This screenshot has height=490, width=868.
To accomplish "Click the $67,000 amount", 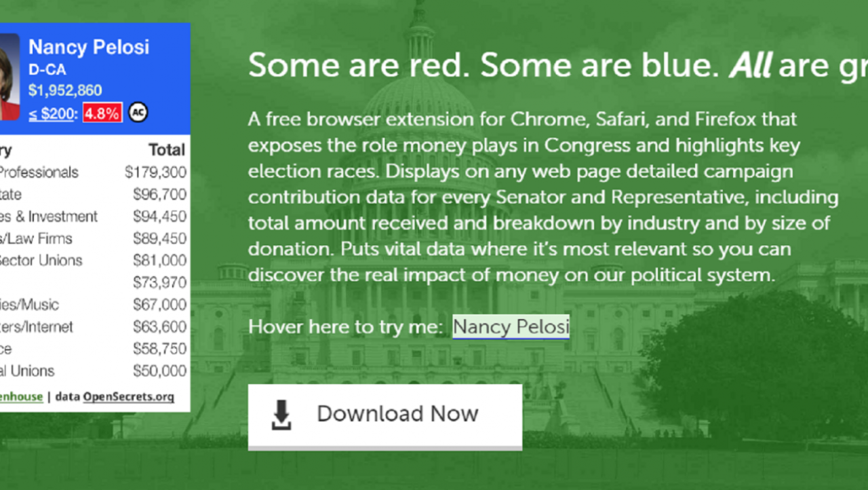I will (x=159, y=305).
